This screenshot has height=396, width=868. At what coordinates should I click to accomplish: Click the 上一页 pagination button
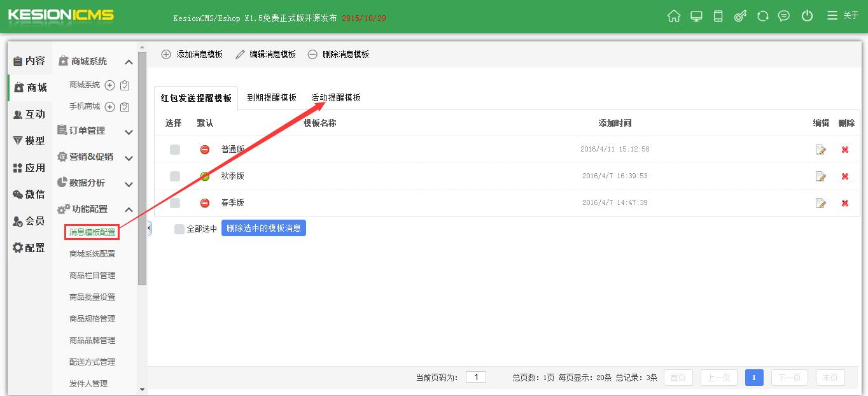719,378
